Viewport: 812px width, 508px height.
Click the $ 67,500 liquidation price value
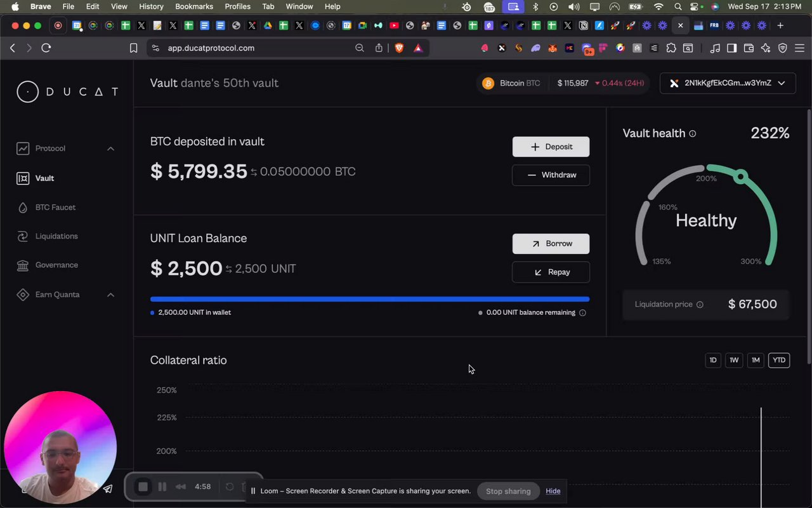point(752,304)
